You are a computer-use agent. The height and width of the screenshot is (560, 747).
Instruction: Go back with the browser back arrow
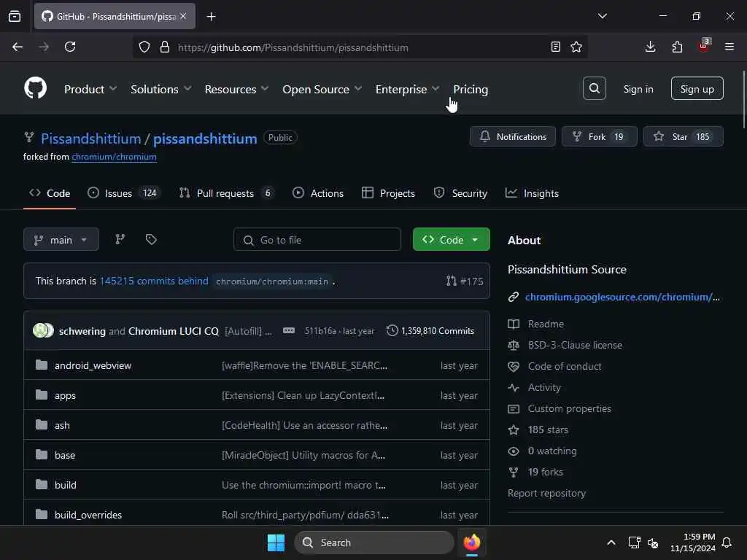[18, 47]
